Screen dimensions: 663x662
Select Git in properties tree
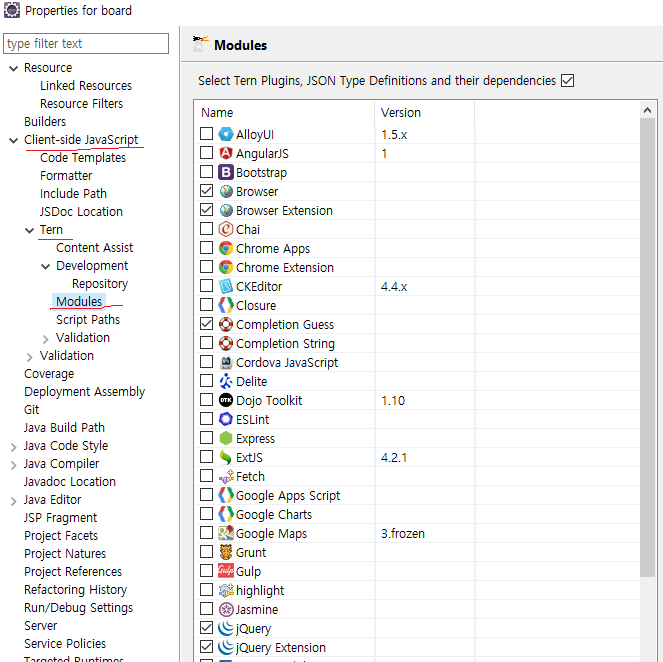click(32, 410)
